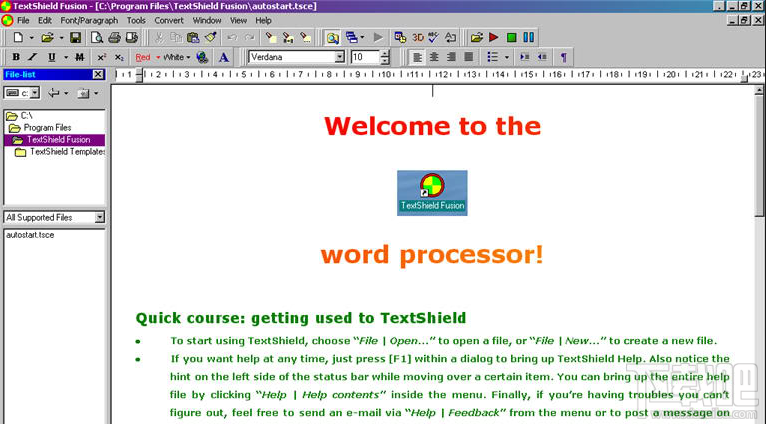Toggle the File-list viewer icon
This screenshot has height=424, width=766.
point(333,38)
